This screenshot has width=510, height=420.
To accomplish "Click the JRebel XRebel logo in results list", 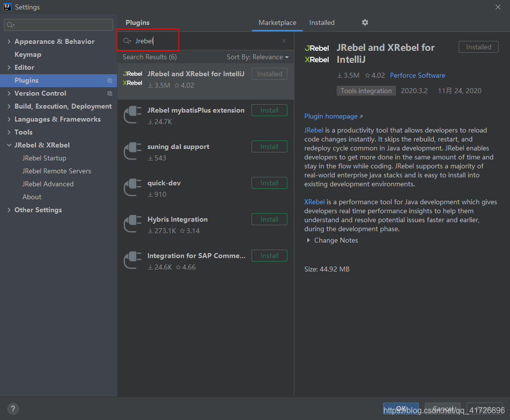I will coord(132,78).
